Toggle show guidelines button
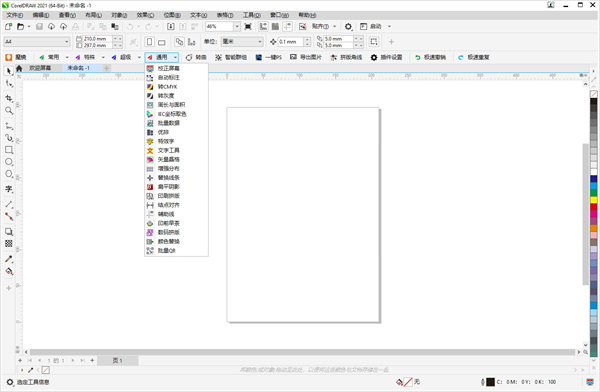The image size is (600, 392). pyautogui.click(x=287, y=26)
